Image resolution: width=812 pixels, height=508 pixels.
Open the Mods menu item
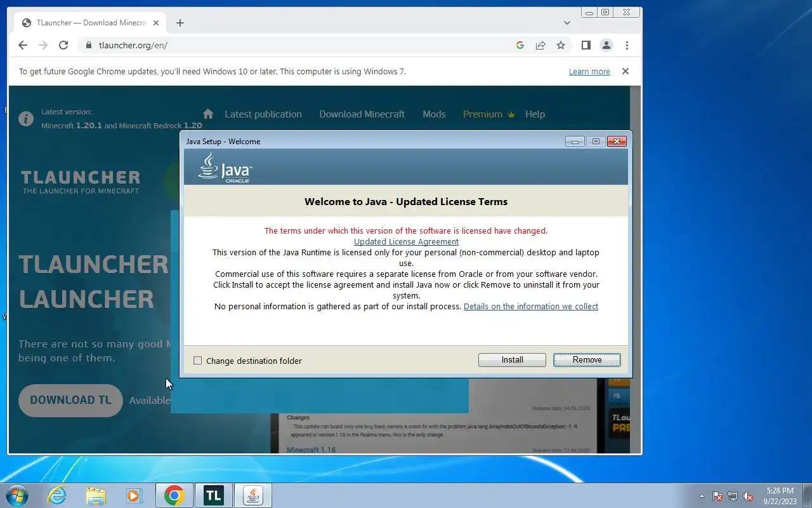point(434,114)
